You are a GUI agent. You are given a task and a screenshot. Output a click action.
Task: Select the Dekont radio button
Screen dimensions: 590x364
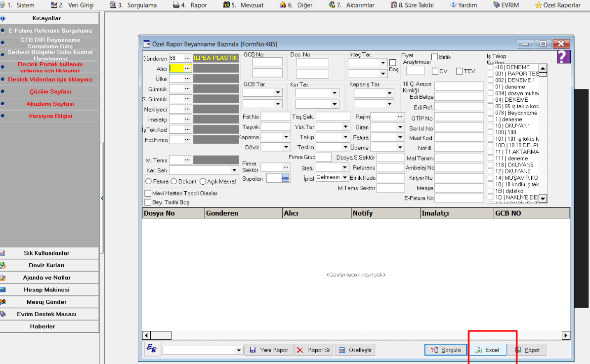click(x=174, y=182)
